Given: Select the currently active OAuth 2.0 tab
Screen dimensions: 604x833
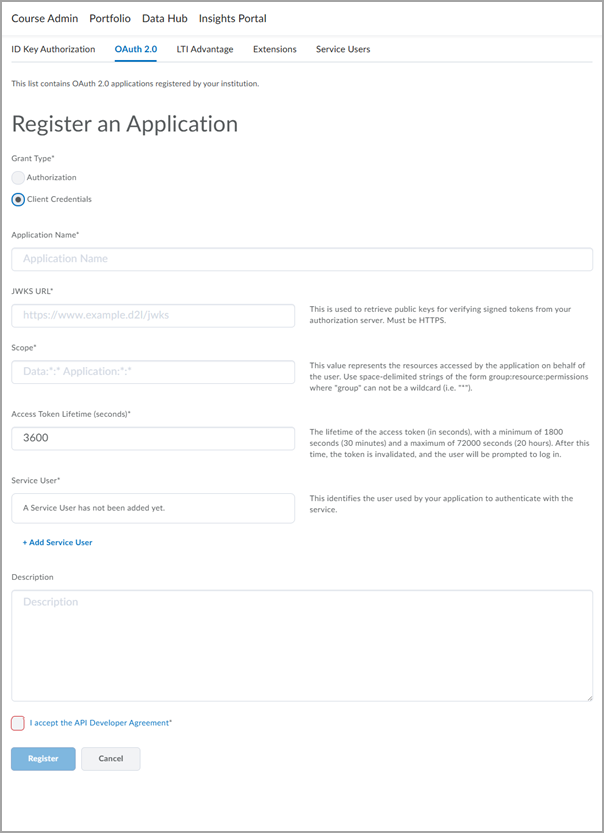Looking at the screenshot, I should (135, 48).
